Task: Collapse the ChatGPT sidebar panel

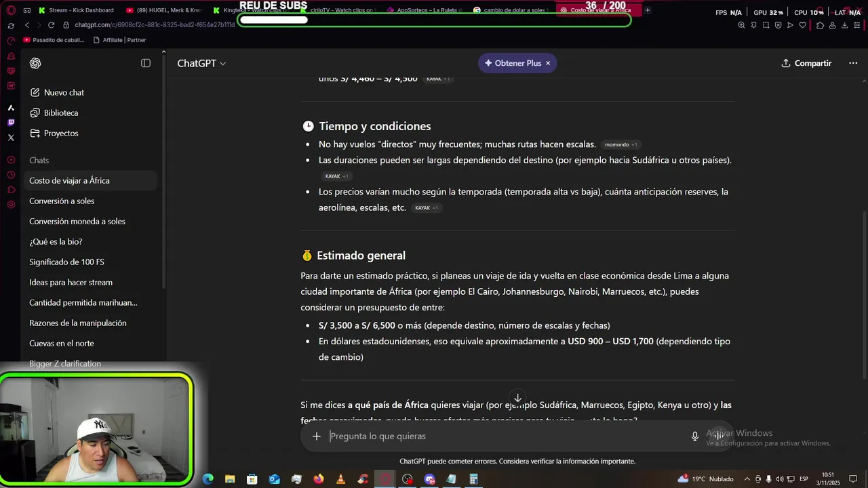Action: 146,63
